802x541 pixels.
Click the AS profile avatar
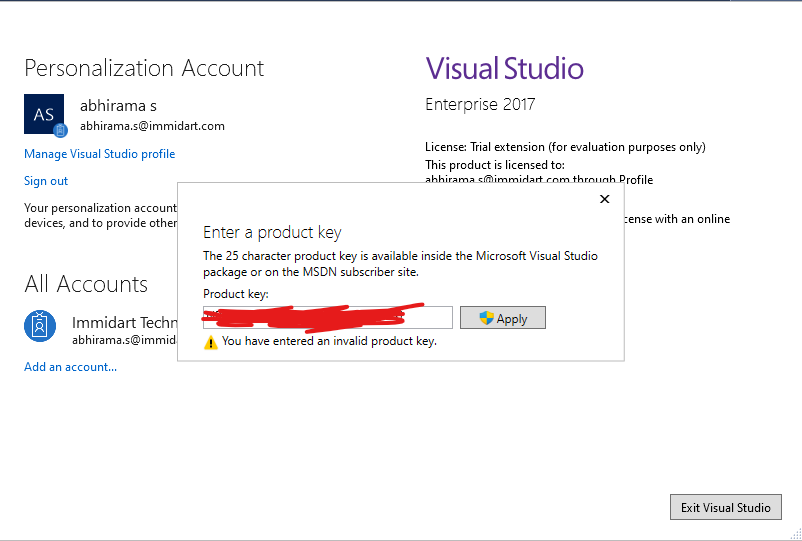[x=44, y=114]
